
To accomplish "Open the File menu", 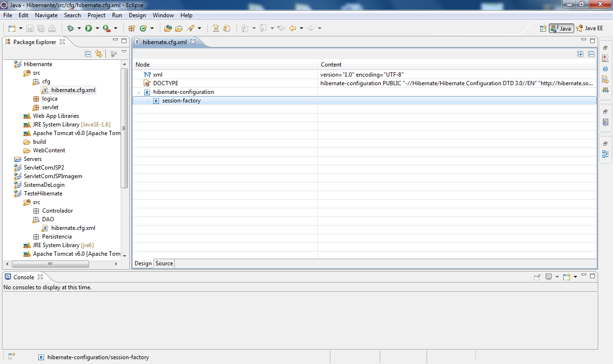I will (x=8, y=15).
